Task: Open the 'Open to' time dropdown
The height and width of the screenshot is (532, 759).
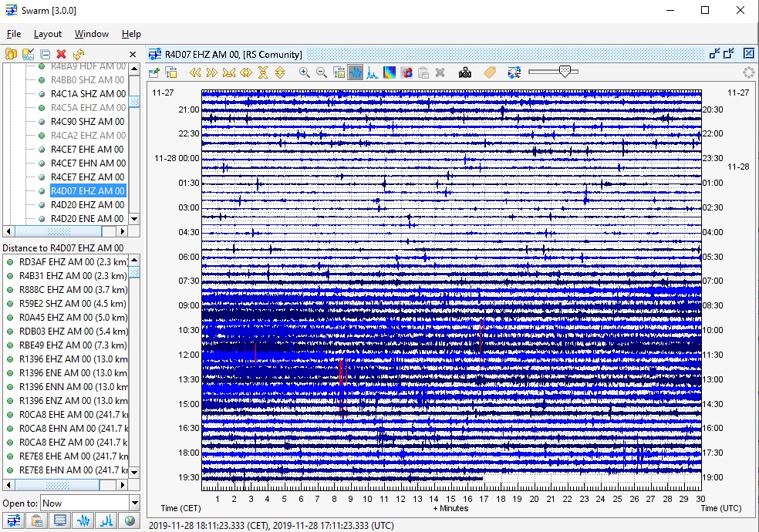Action: (134, 503)
